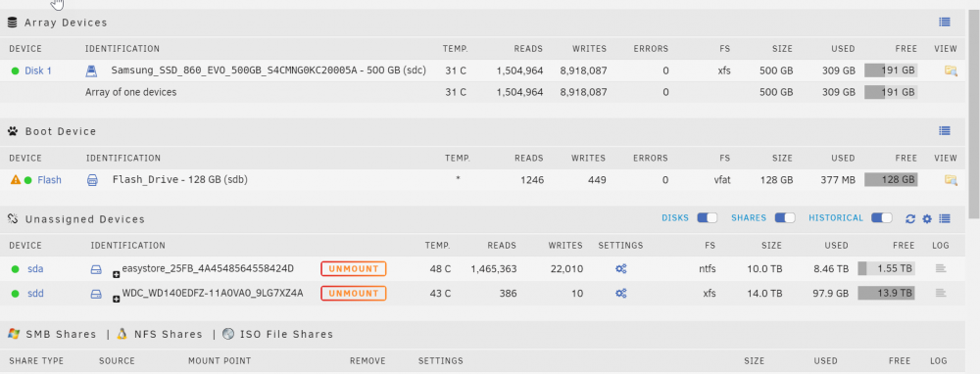View the log for sdd
Screen dimensions: 980x374
(941, 293)
